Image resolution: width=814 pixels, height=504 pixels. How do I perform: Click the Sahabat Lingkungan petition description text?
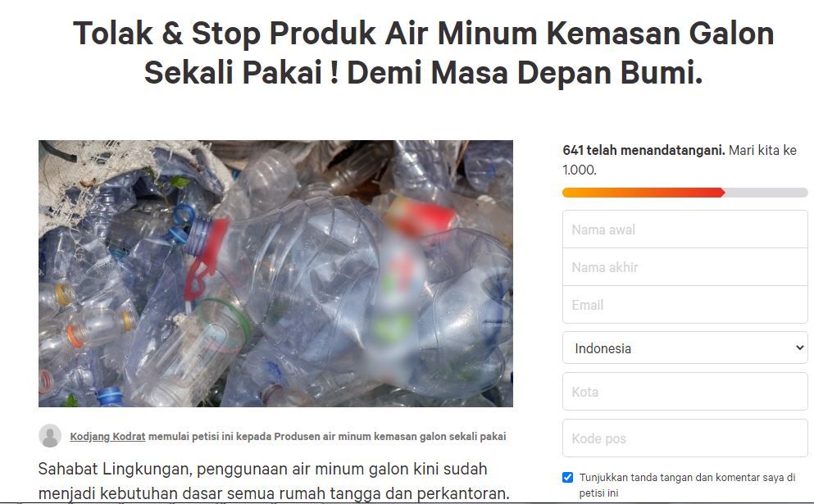(x=274, y=480)
